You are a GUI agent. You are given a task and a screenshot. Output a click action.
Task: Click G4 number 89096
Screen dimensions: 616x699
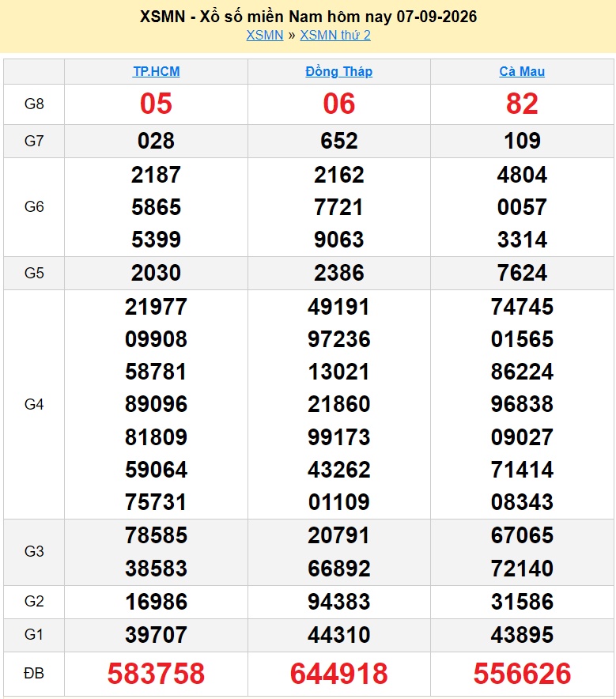tap(156, 404)
